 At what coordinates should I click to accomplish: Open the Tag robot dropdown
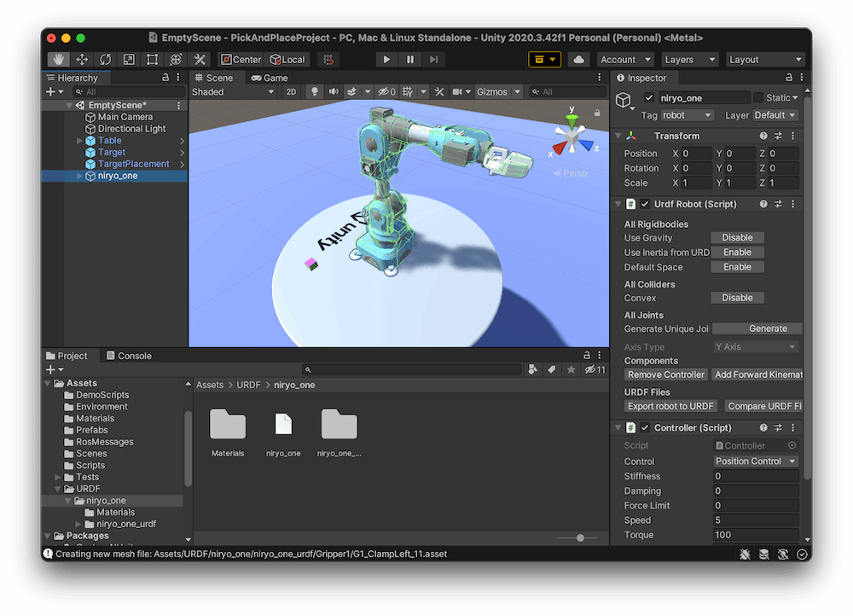[687, 115]
